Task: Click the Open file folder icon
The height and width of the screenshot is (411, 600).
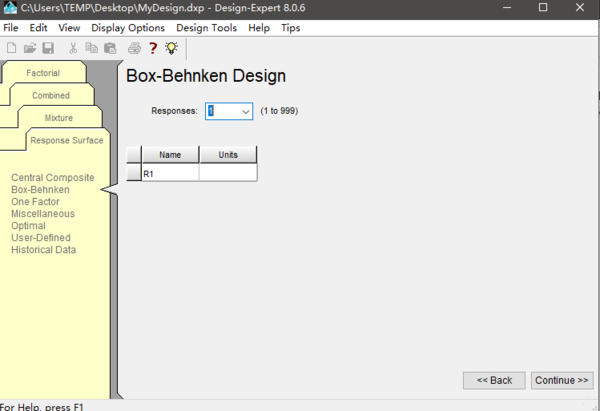Action: click(29, 48)
